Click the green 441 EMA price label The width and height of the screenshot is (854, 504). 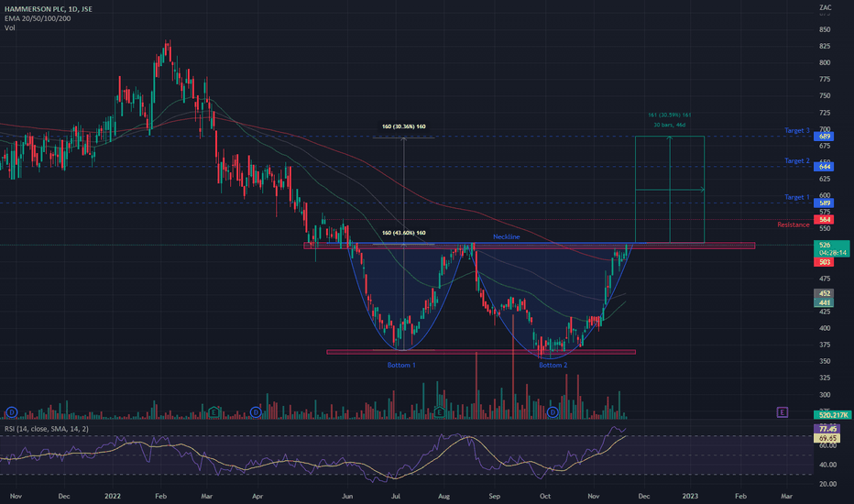[824, 303]
